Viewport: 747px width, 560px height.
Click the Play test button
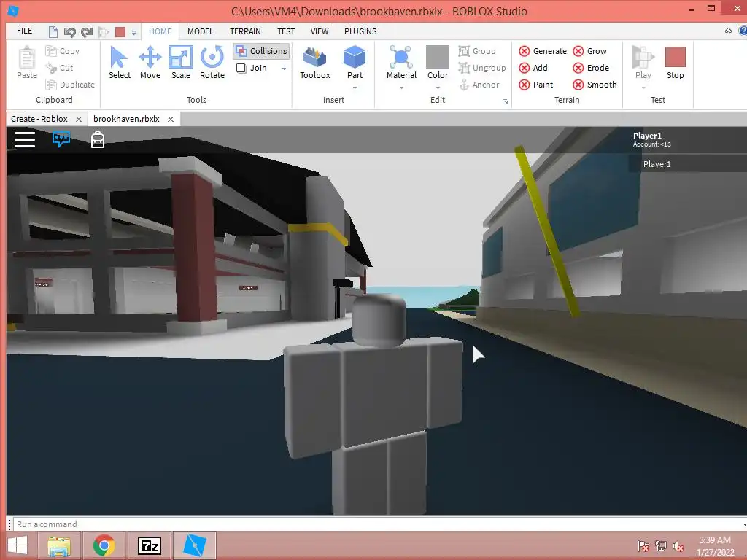643,63
